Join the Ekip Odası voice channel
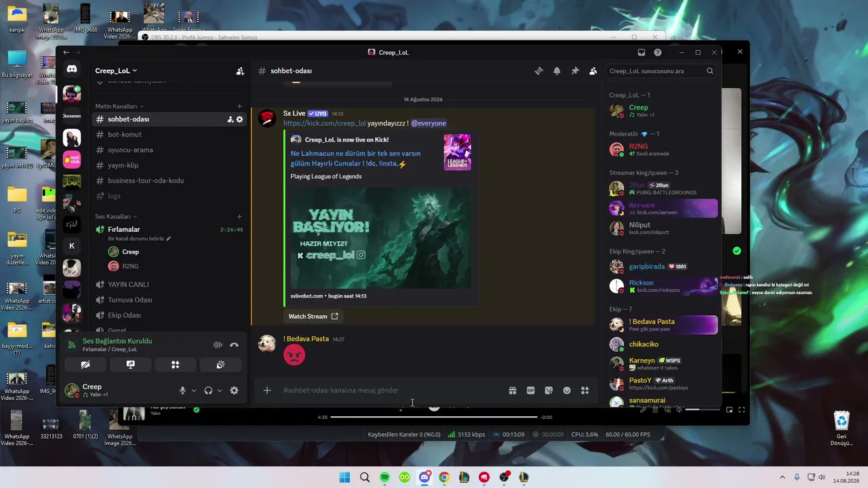The image size is (868, 488). pos(169,315)
